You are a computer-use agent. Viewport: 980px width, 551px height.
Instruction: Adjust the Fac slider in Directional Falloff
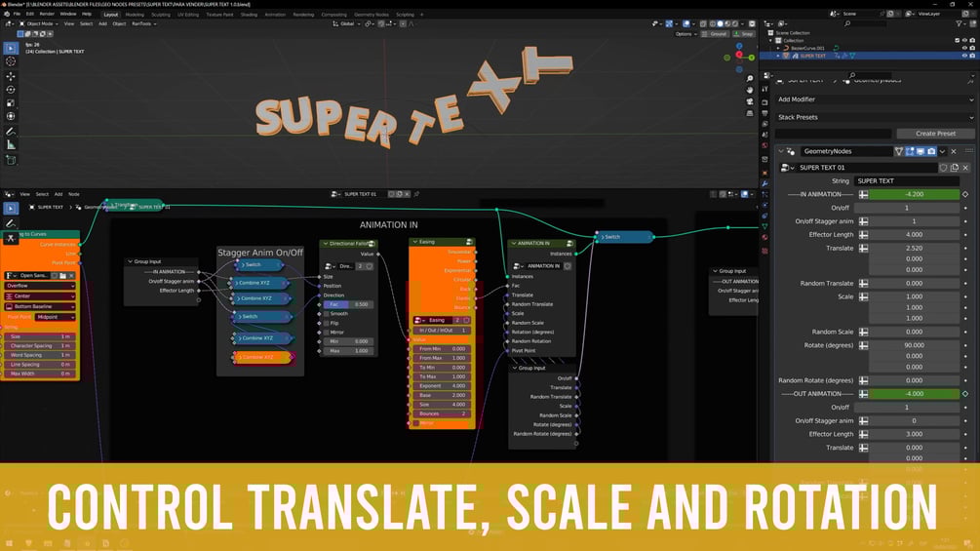[x=350, y=304]
